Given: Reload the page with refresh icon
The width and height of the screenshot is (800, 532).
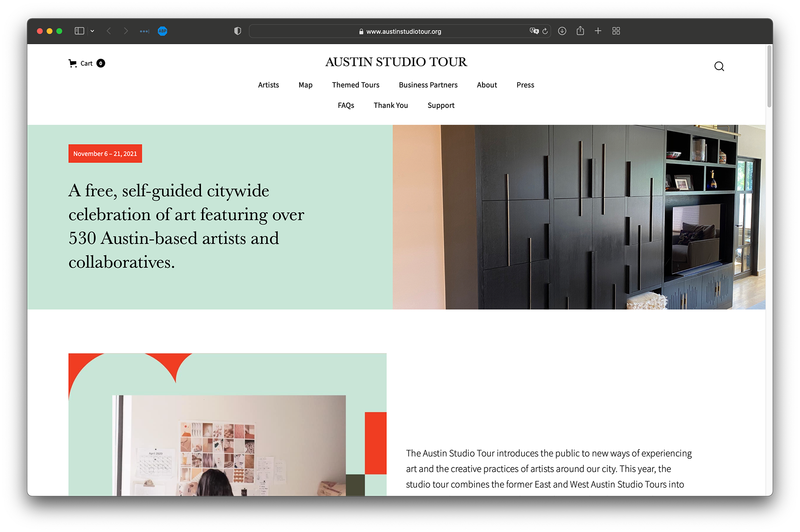Looking at the screenshot, I should [x=545, y=31].
